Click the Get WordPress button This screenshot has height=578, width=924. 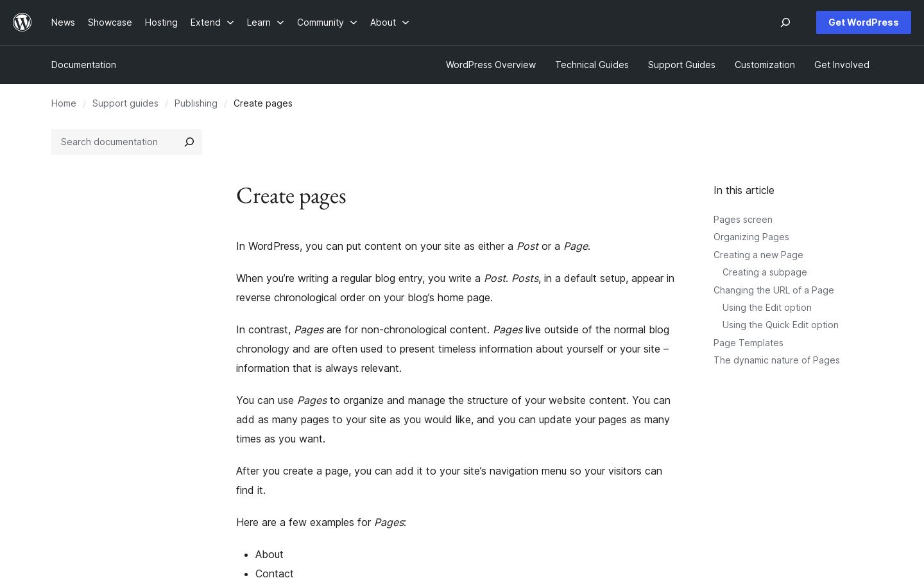point(863,22)
